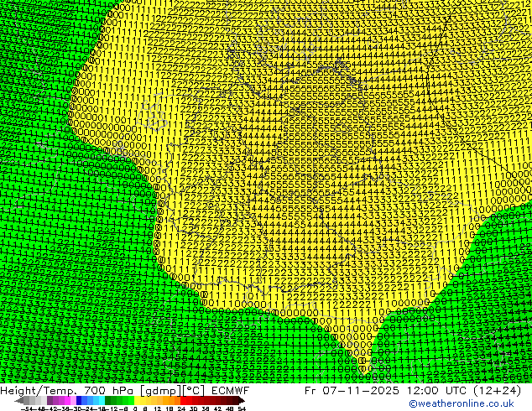The height and width of the screenshot is (411, 532).
Task: Click the '12' legend scale value
Action: pyautogui.click(x=157, y=409)
